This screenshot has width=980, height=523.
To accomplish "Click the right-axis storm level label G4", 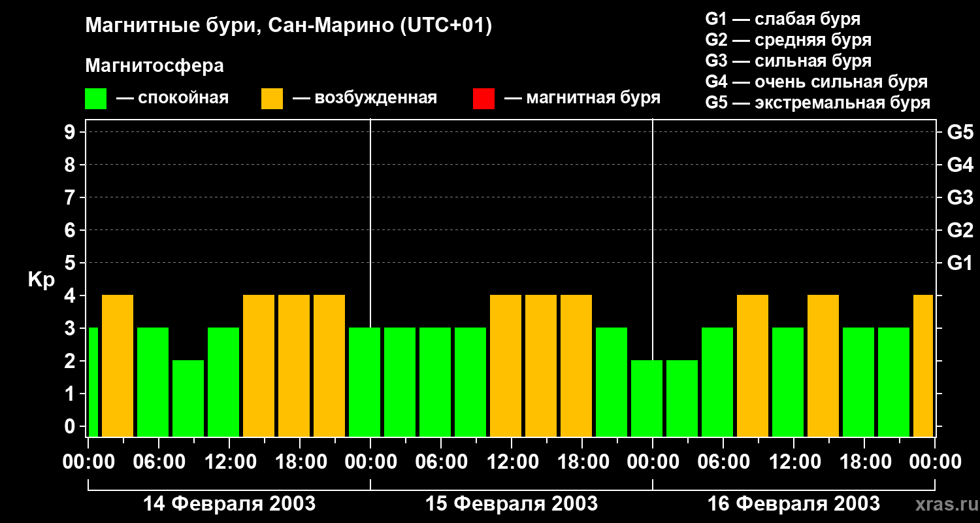I will point(960,165).
